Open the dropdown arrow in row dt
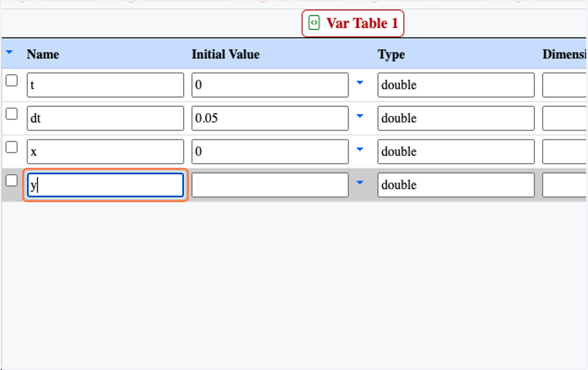The width and height of the screenshot is (588, 370). point(360,116)
